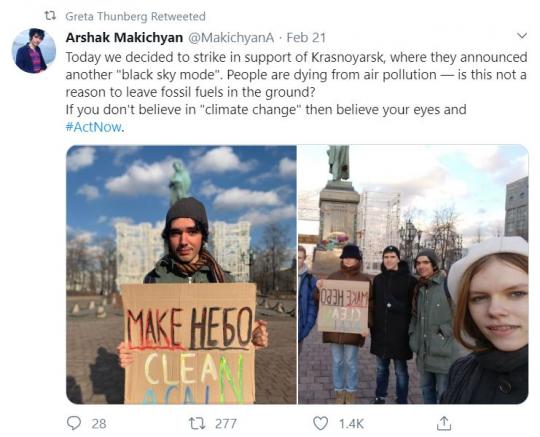Click the cardboard sign in left photo

(x=189, y=343)
